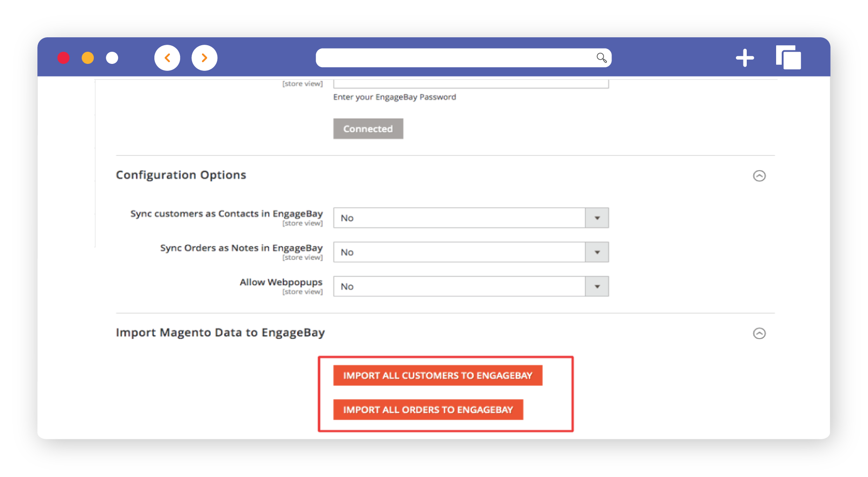Click Import All Customers to EngageBay
Image resolution: width=868 pixels, height=477 pixels.
(x=437, y=376)
